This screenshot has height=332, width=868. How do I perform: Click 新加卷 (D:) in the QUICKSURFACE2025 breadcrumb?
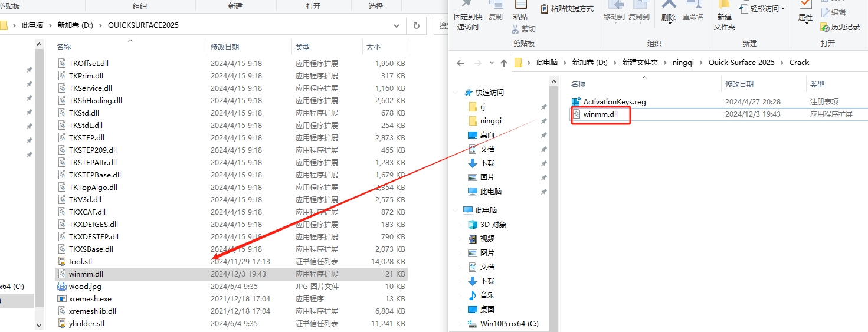click(76, 25)
